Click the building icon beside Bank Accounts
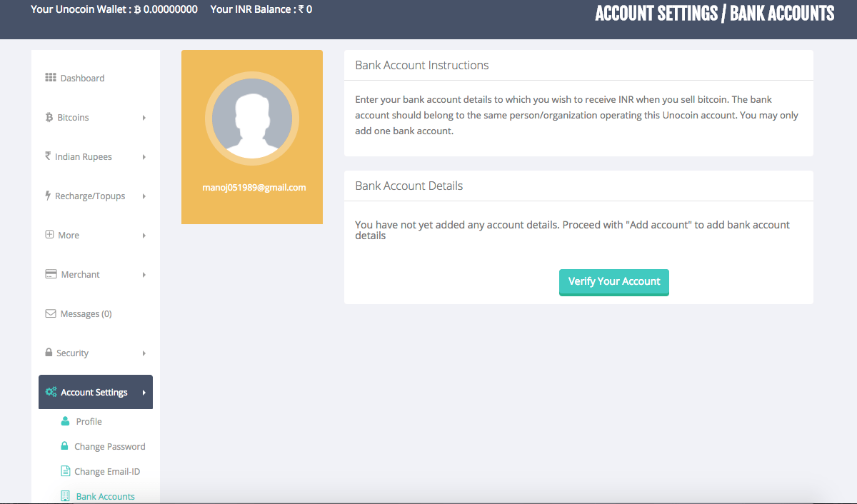This screenshot has height=504, width=857. pos(65,496)
